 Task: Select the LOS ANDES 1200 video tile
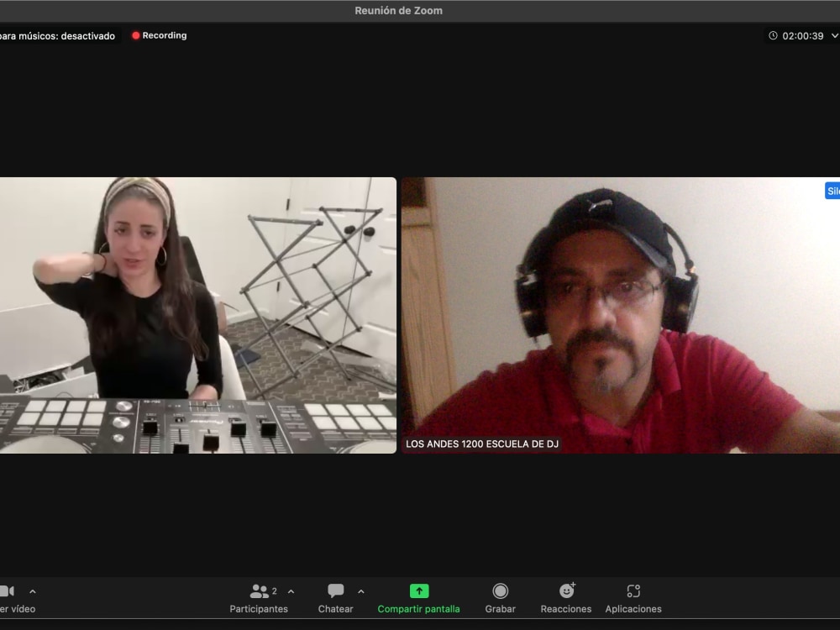(x=621, y=315)
